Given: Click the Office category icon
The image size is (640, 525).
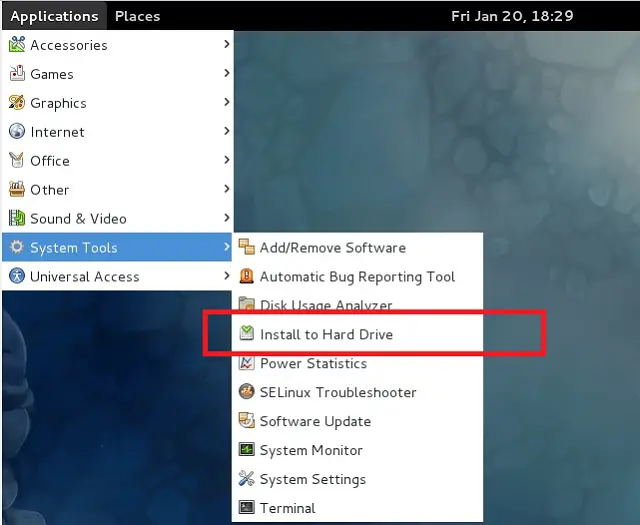Looking at the screenshot, I should 17,160.
